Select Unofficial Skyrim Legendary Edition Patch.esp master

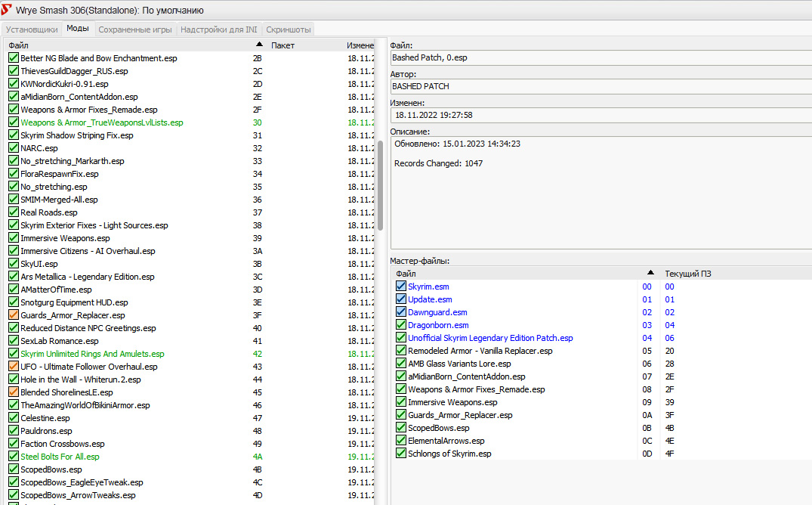[x=490, y=337]
